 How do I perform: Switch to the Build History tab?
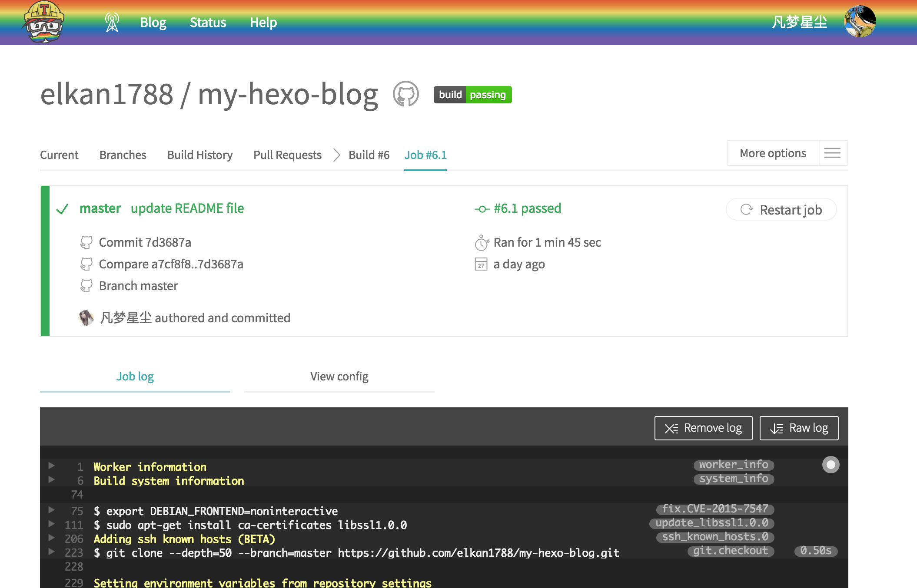200,155
